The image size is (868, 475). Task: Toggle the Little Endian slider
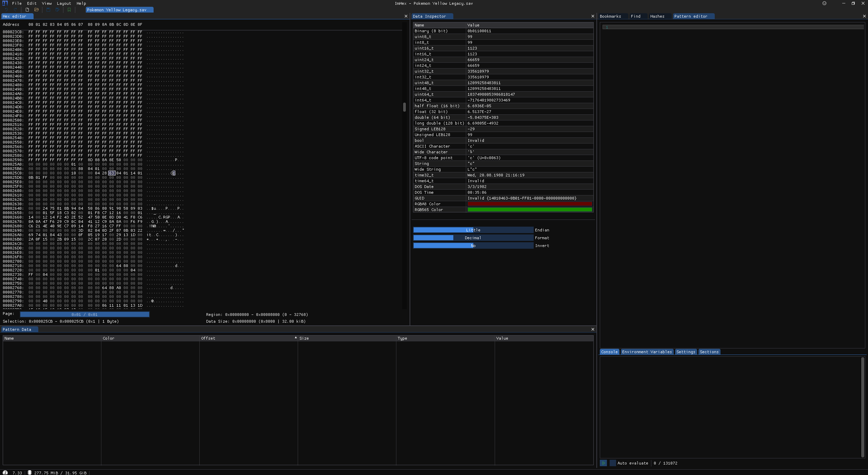473,230
